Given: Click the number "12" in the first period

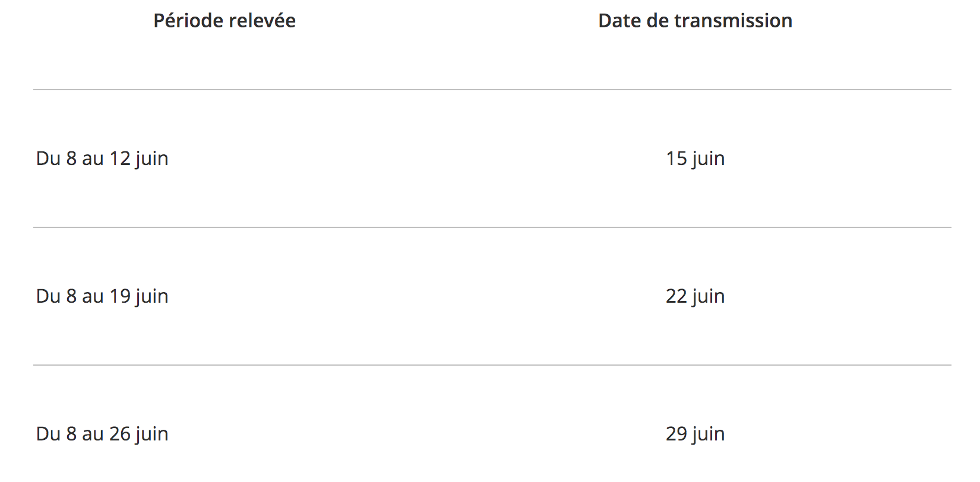Looking at the screenshot, I should click(x=120, y=158).
